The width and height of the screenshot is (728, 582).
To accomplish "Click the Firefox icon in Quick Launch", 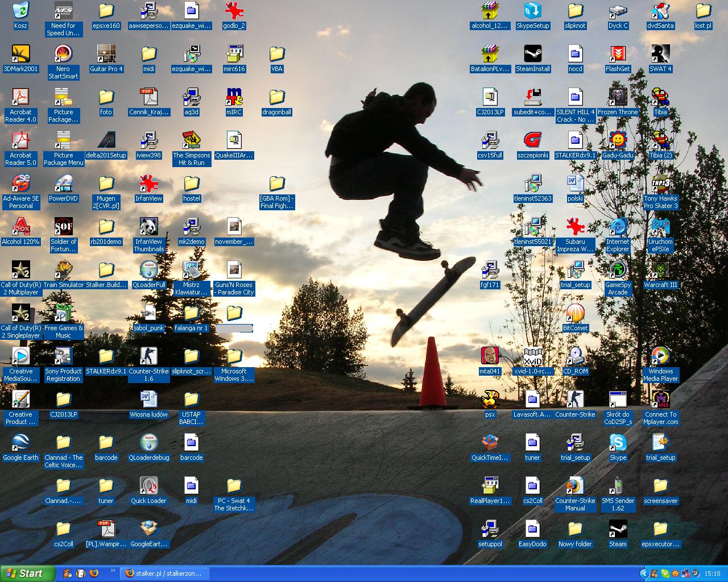I will [x=94, y=573].
